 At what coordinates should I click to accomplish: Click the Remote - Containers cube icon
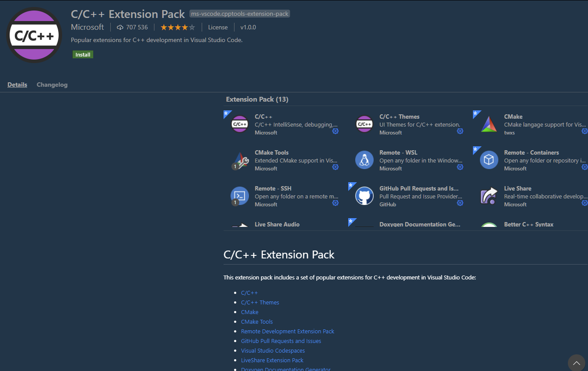click(489, 160)
